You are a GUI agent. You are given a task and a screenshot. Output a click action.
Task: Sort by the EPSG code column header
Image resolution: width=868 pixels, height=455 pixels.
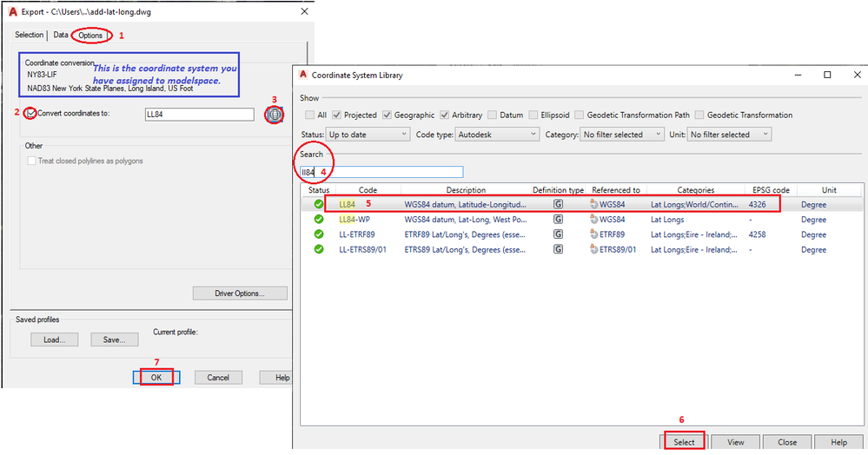click(x=771, y=190)
